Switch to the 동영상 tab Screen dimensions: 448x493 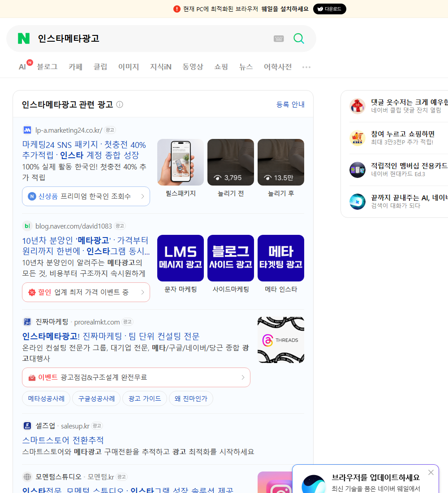[193, 67]
